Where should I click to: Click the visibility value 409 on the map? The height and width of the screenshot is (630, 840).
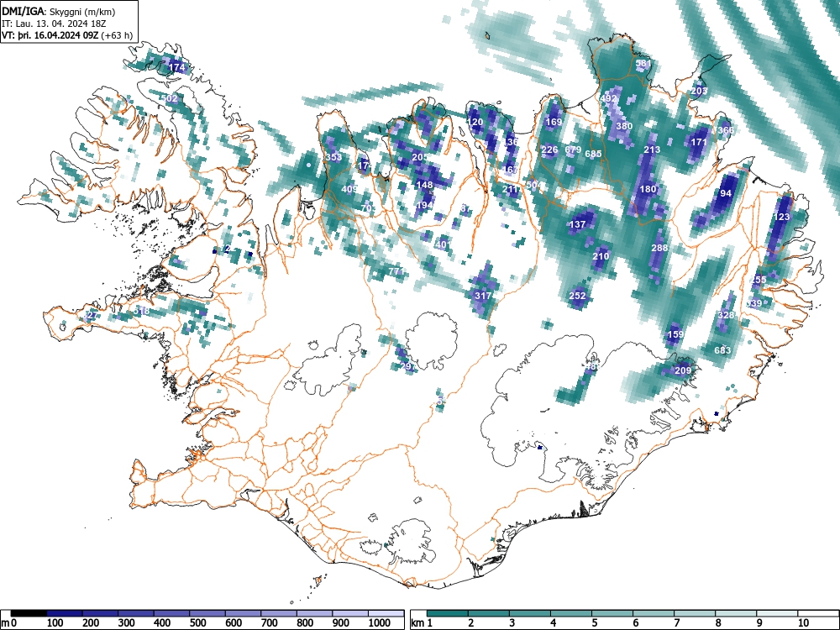click(x=349, y=189)
